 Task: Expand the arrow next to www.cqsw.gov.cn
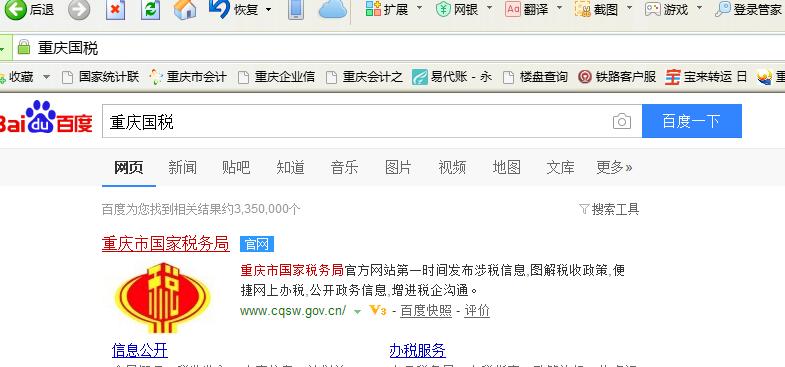pyautogui.click(x=357, y=311)
